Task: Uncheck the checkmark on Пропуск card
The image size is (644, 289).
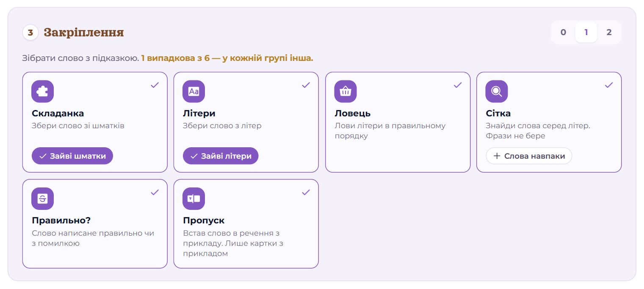Action: click(306, 192)
